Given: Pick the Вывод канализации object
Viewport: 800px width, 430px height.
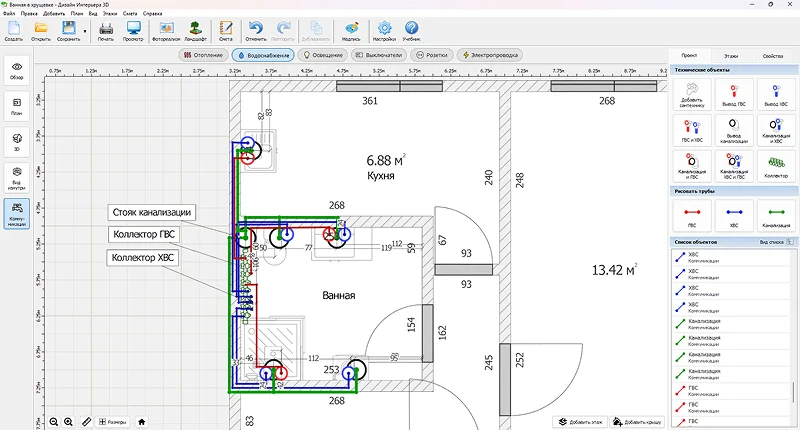Looking at the screenshot, I should pyautogui.click(x=734, y=131).
